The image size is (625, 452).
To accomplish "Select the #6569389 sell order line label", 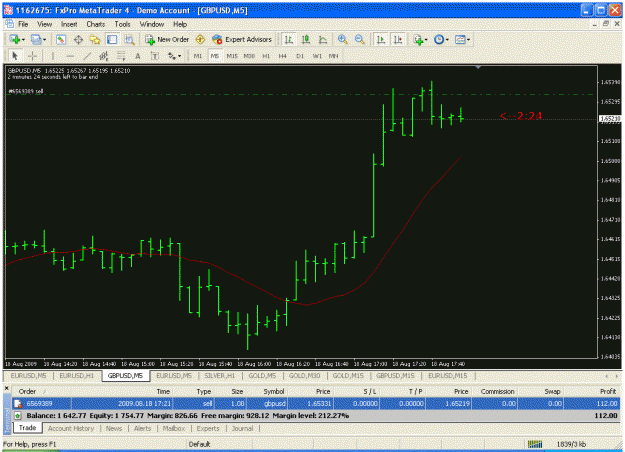I will pos(26,91).
